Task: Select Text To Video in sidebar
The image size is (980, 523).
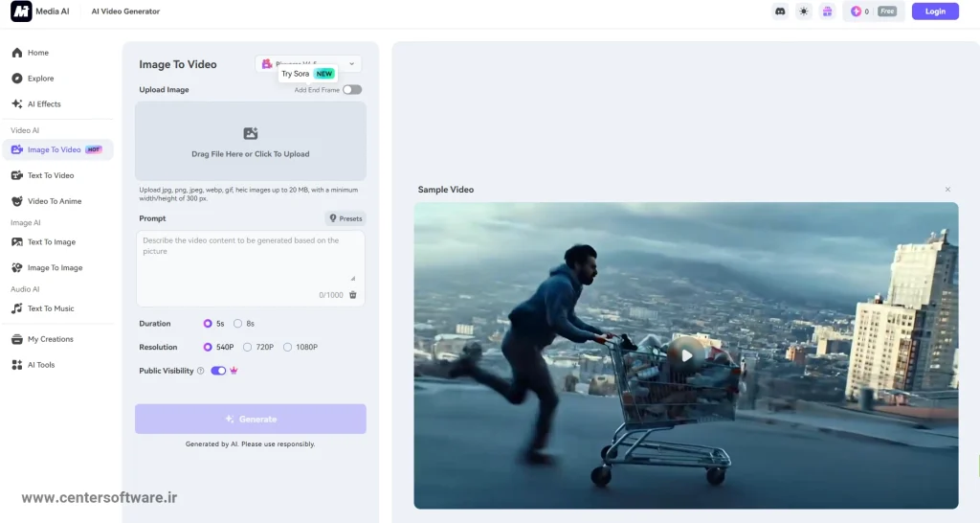Action: coord(58,175)
